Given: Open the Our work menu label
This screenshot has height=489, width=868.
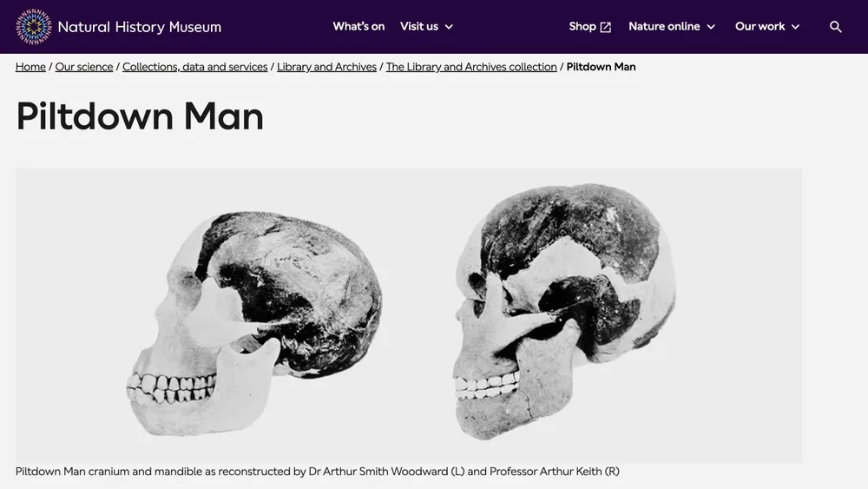Looking at the screenshot, I should click(x=759, y=27).
